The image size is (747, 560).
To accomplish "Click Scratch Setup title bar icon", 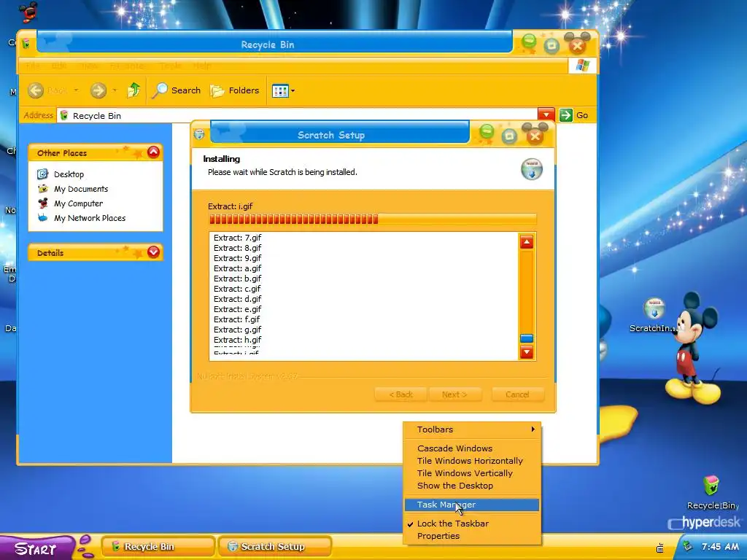I will 200,134.
